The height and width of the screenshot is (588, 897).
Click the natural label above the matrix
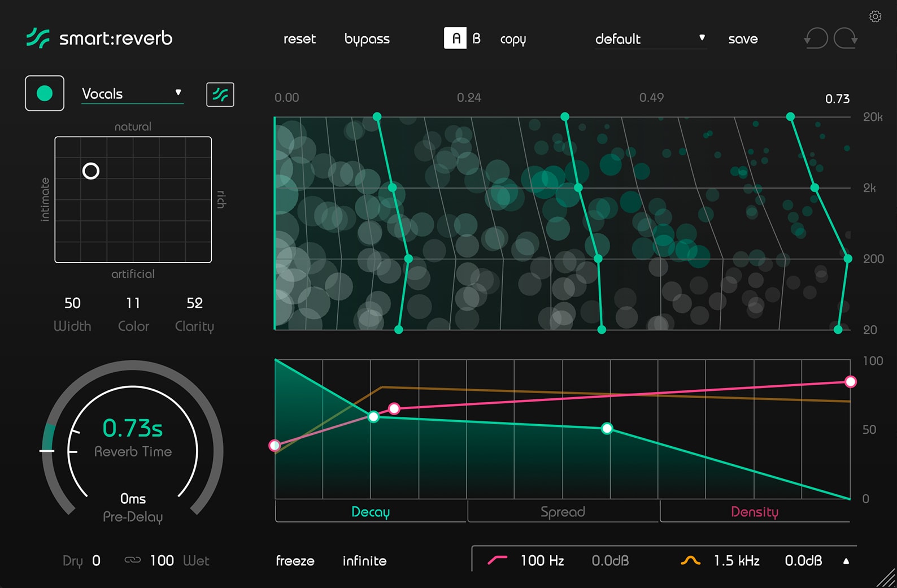pyautogui.click(x=133, y=127)
